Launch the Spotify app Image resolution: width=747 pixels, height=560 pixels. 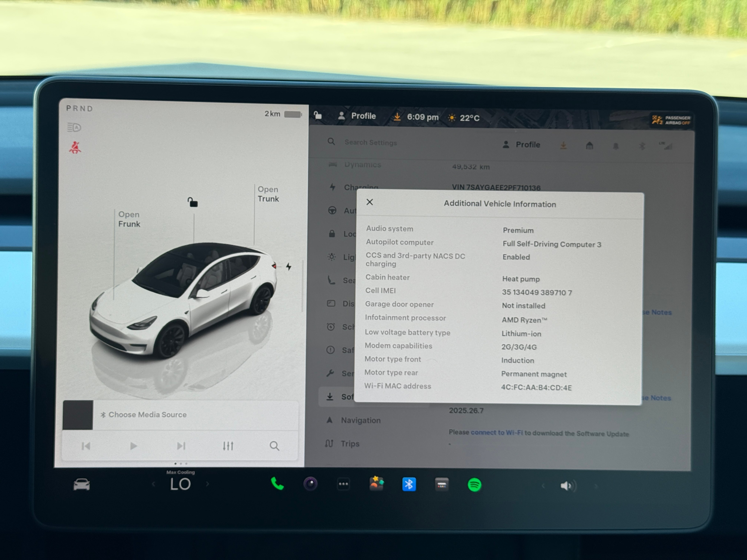[x=474, y=485]
